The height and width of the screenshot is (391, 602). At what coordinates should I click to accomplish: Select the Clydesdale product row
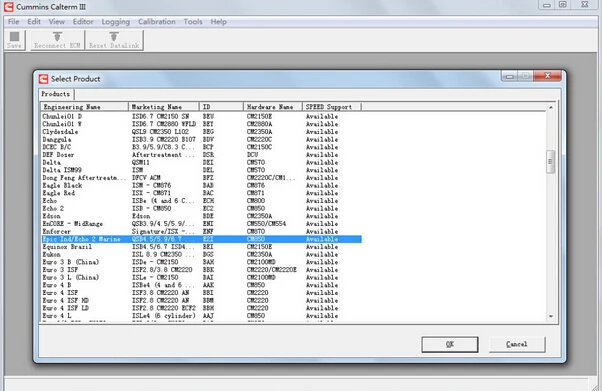(202, 132)
